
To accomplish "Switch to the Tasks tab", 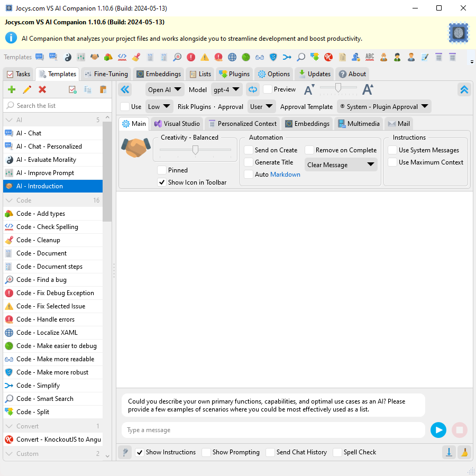I will coord(19,74).
